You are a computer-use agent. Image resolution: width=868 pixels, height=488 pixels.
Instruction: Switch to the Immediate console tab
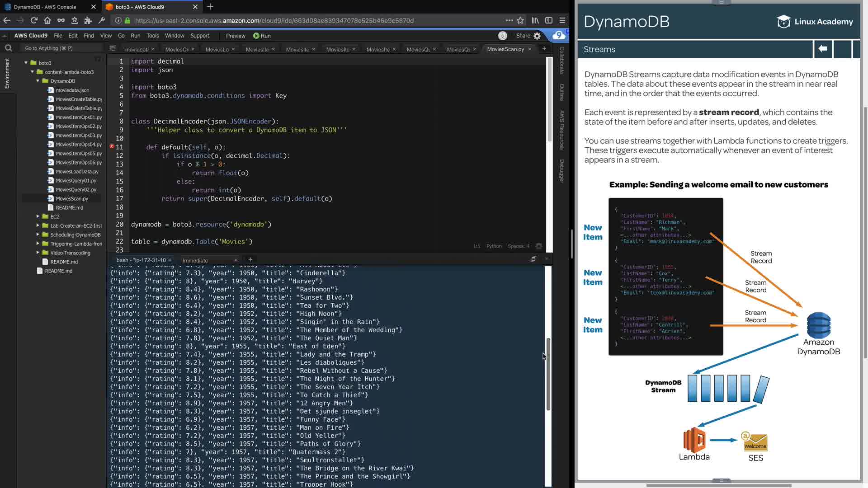click(x=195, y=260)
